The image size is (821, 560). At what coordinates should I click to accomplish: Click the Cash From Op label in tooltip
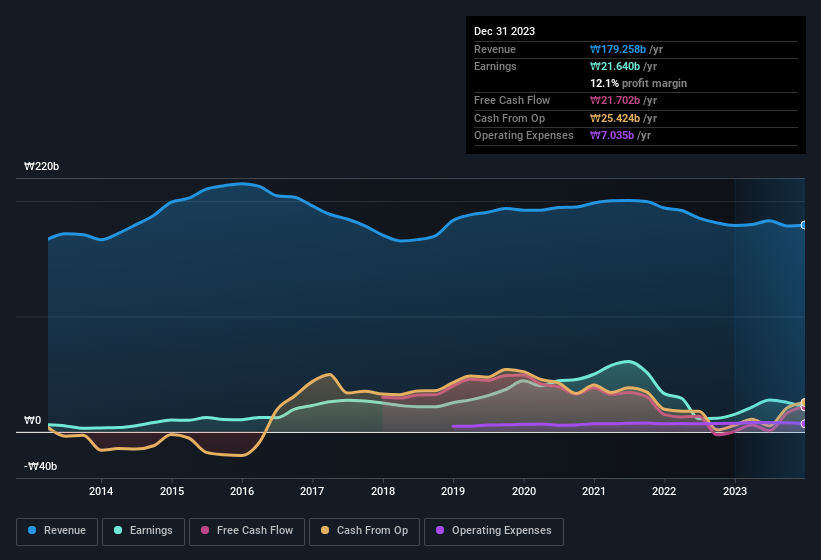pos(509,118)
